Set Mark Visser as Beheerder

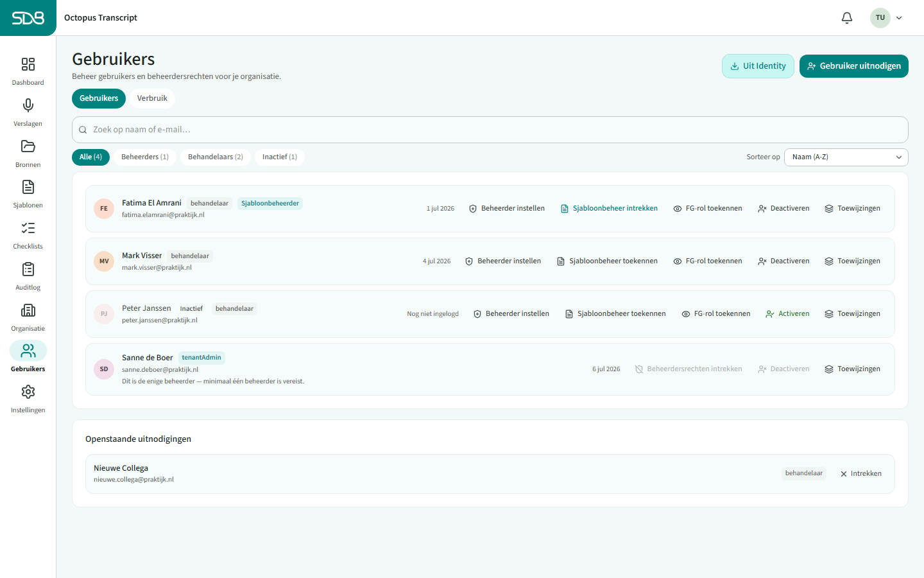(503, 261)
